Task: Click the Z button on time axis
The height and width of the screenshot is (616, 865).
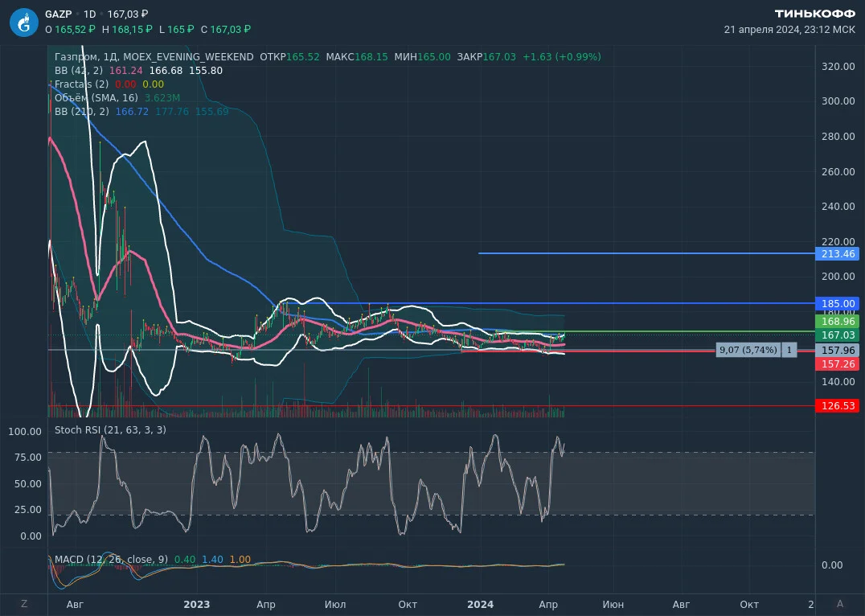Action: (x=24, y=604)
